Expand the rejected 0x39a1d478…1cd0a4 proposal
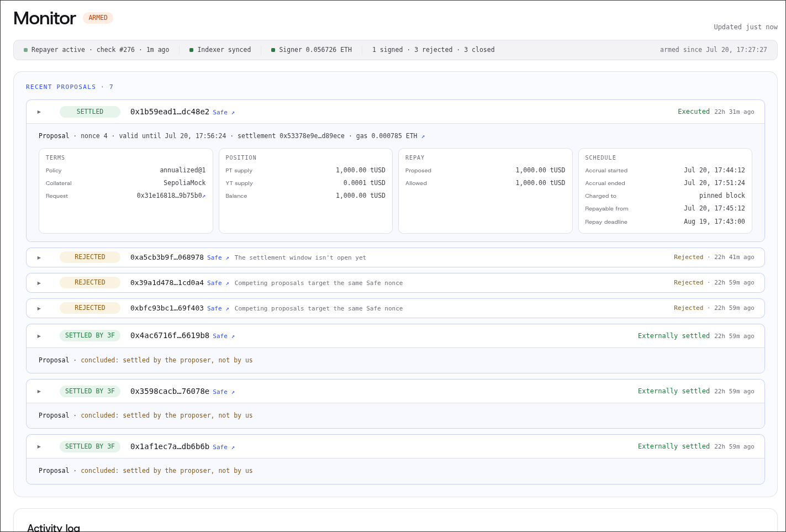The image size is (786, 532). point(39,283)
